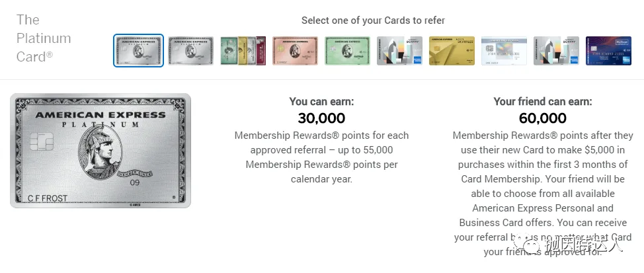Click the 30,000 points figure
The width and height of the screenshot is (644, 273).
coord(321,118)
